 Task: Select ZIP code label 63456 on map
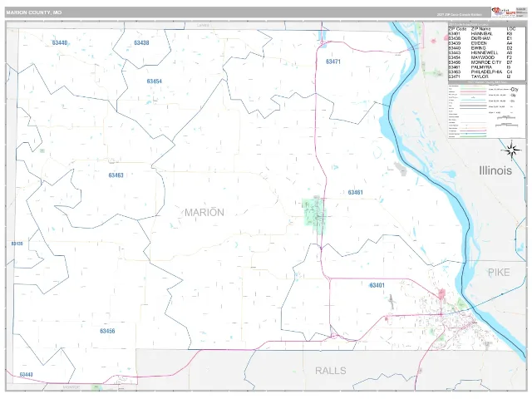(107, 331)
